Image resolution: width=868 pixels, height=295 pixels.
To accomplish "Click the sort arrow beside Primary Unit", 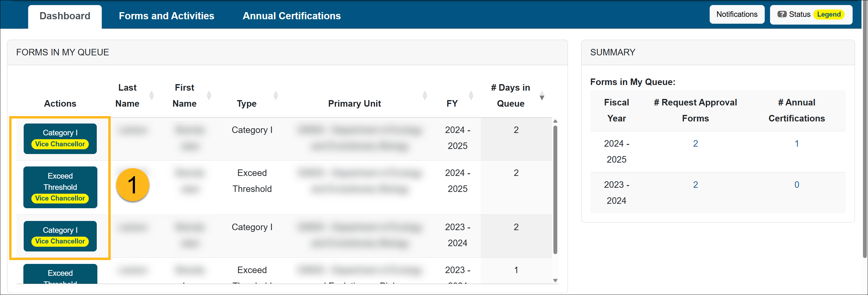I will (x=425, y=95).
